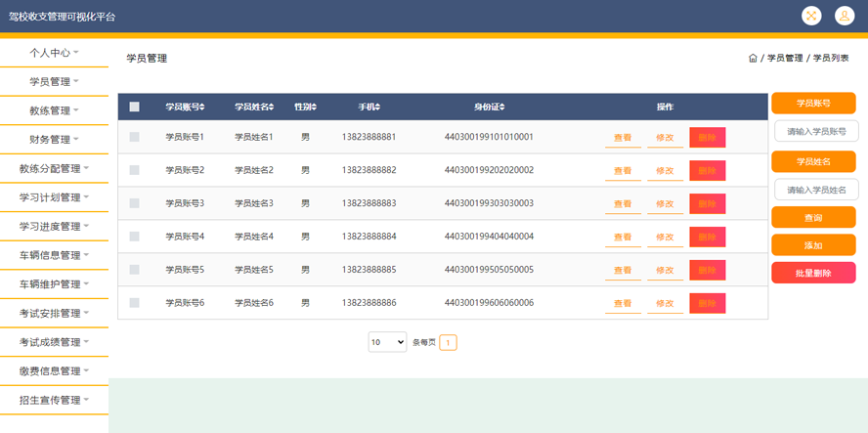Open 考试成绩管理 in the sidebar

coord(54,342)
